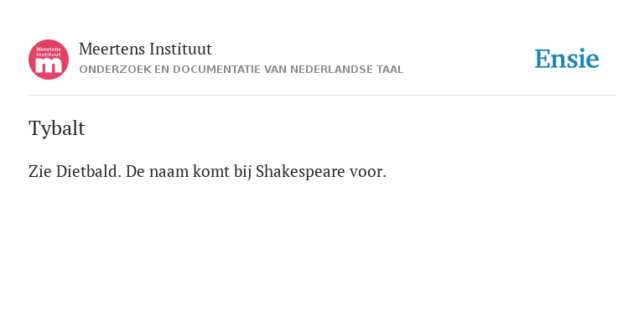Click the 'Tybalt' heading
Image resolution: width=644 pixels, height=322 pixels.
click(x=57, y=128)
